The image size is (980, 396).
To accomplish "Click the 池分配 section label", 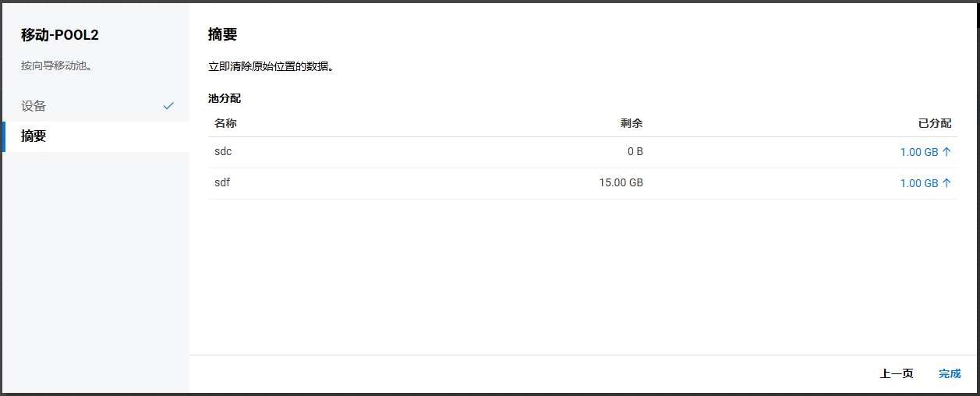I will click(x=225, y=98).
